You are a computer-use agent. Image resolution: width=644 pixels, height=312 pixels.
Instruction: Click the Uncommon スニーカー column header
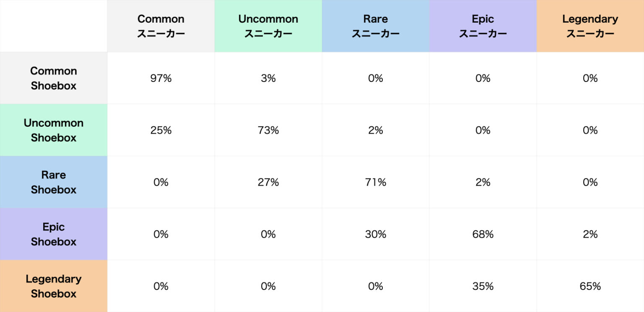pos(268,26)
